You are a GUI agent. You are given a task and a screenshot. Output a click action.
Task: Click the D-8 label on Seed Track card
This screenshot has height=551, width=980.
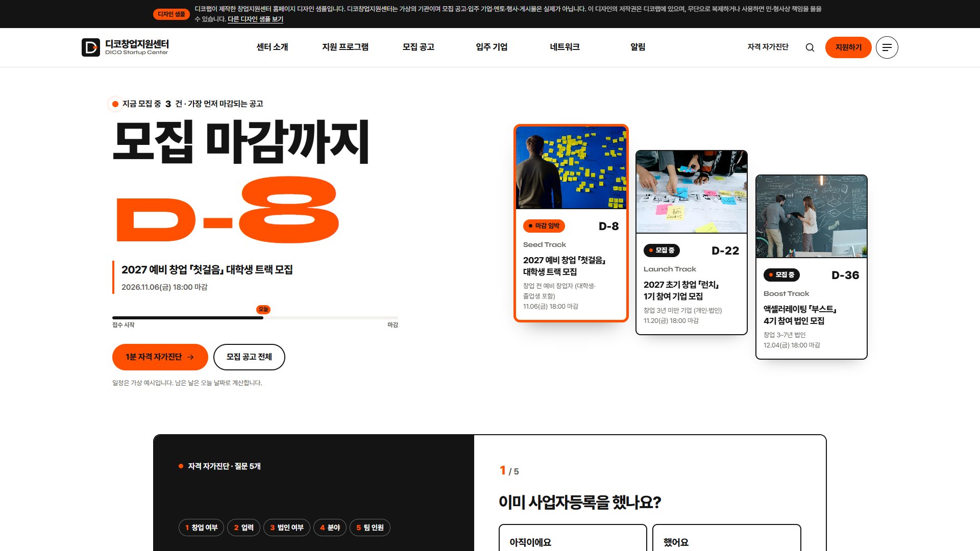click(x=608, y=226)
